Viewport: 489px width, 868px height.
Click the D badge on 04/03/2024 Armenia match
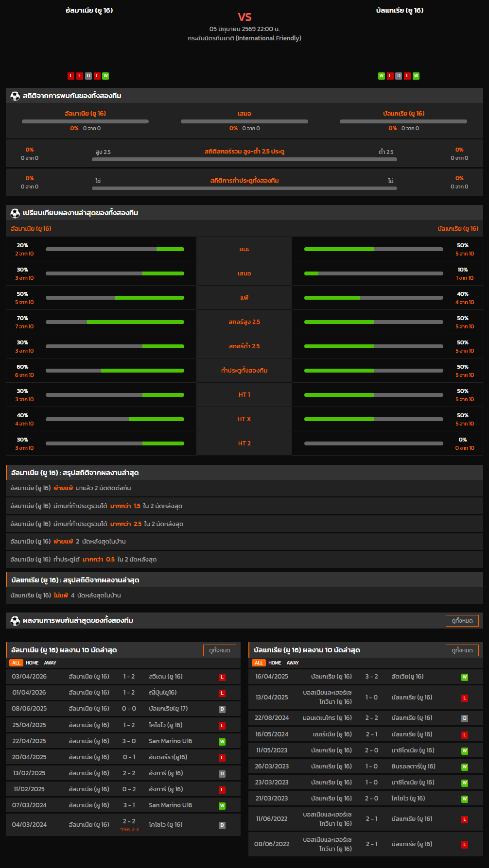(222, 825)
